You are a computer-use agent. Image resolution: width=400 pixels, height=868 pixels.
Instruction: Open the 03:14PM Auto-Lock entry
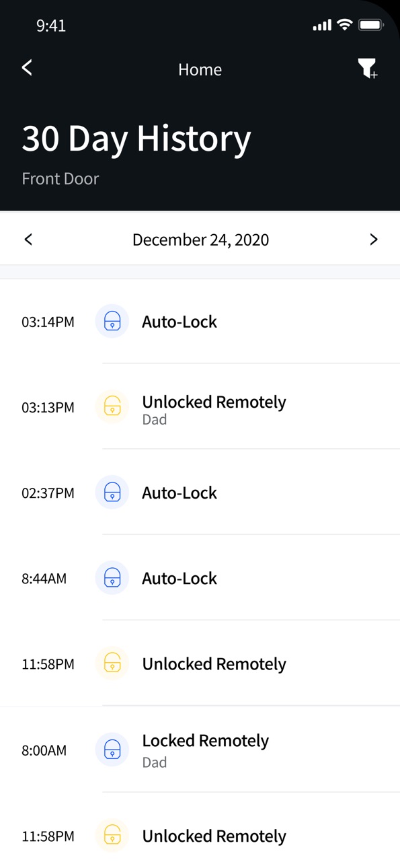200,321
